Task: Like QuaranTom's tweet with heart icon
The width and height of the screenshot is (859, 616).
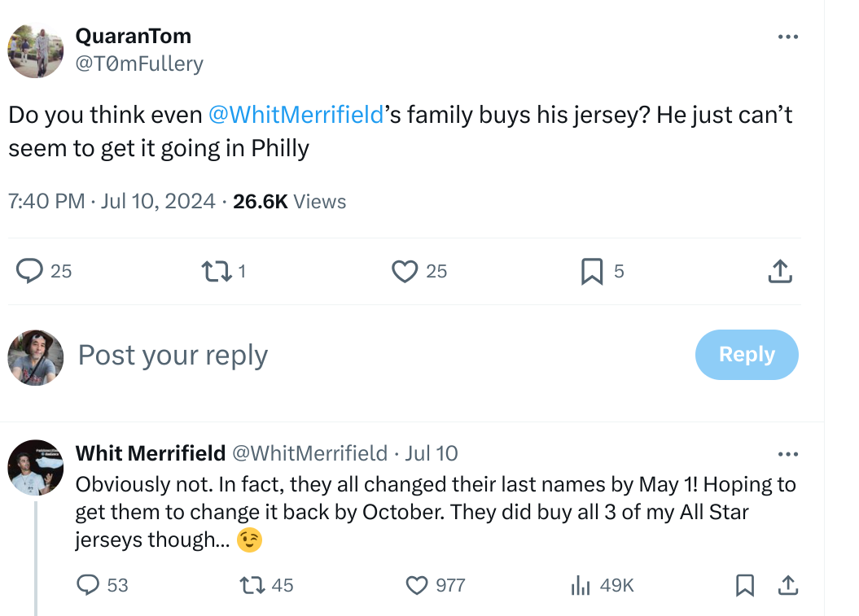Action: 405,271
